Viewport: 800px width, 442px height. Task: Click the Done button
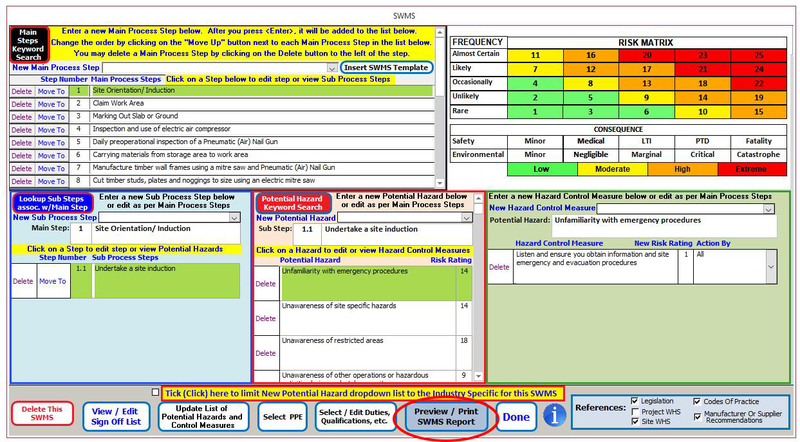[516, 417]
